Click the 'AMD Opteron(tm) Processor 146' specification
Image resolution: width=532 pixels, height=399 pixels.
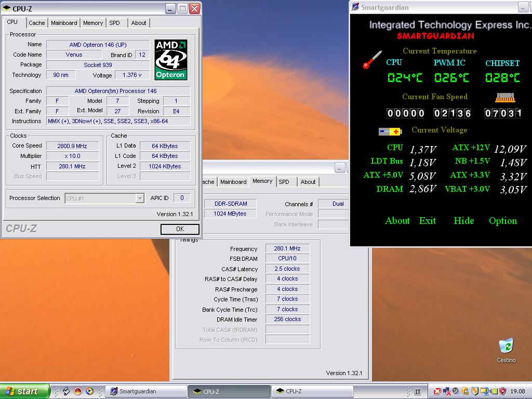tap(118, 91)
